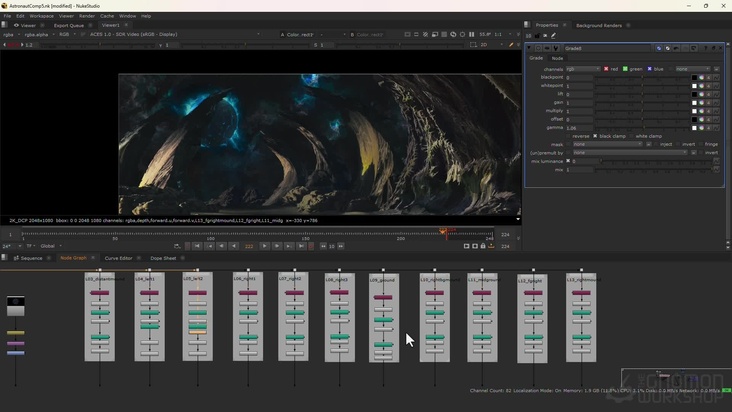Open the mask channel dropdown
This screenshot has width=732, height=412.
607,144
